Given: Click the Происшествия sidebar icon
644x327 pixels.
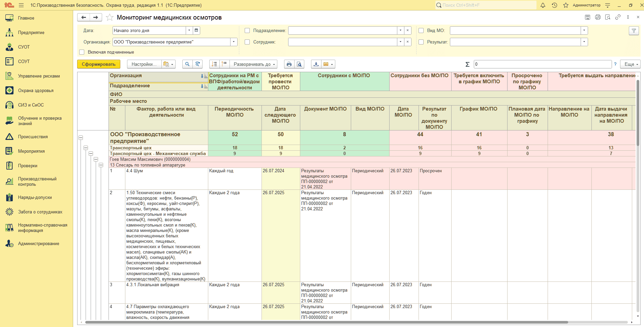Looking at the screenshot, I should [9, 137].
